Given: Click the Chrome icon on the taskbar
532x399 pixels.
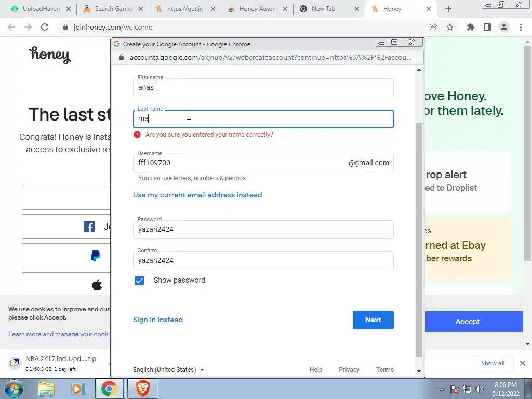Looking at the screenshot, I should [109, 389].
